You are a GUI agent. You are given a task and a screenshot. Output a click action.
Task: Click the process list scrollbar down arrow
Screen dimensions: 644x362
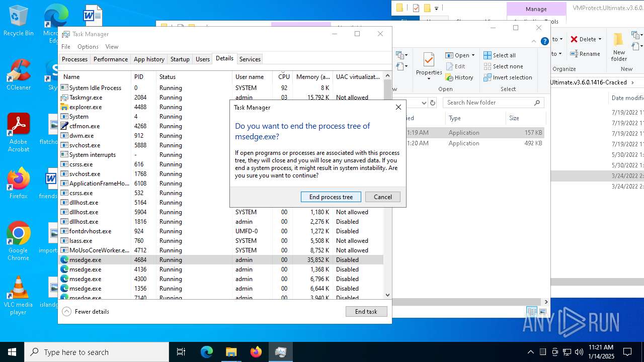tap(387, 295)
